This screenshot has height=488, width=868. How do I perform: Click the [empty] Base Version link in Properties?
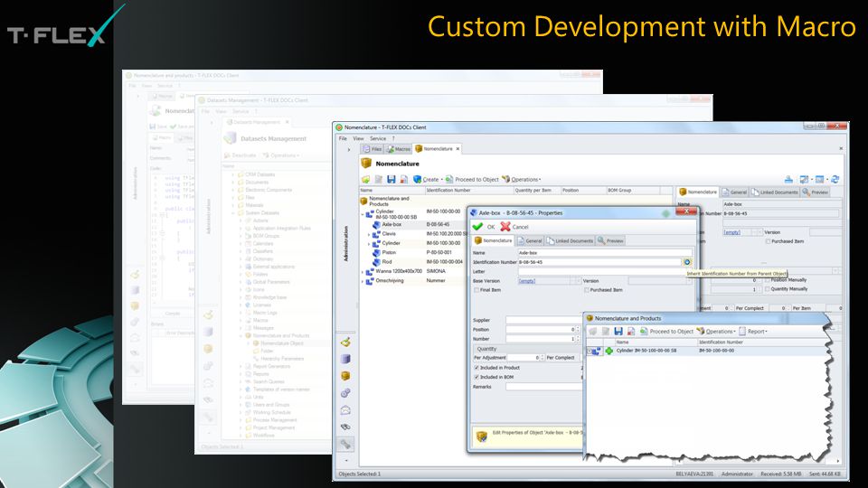tap(526, 281)
